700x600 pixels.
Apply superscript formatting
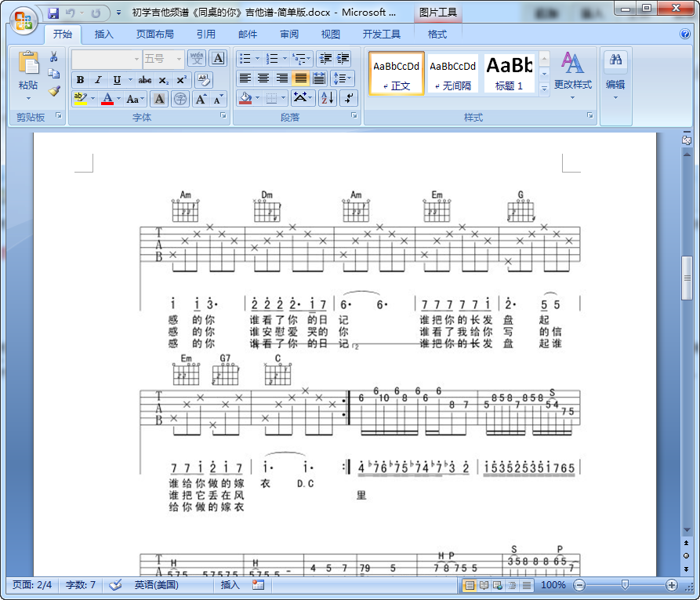(182, 80)
